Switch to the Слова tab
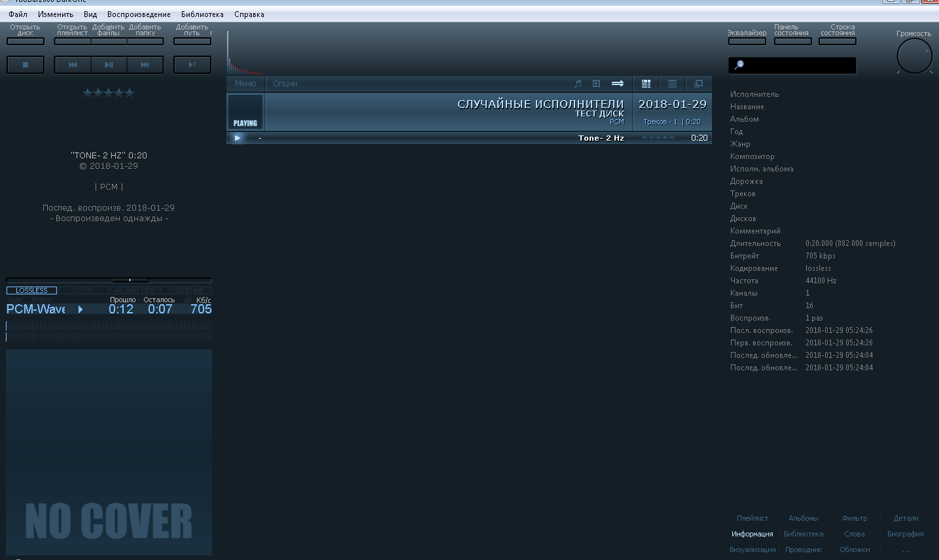 click(855, 534)
